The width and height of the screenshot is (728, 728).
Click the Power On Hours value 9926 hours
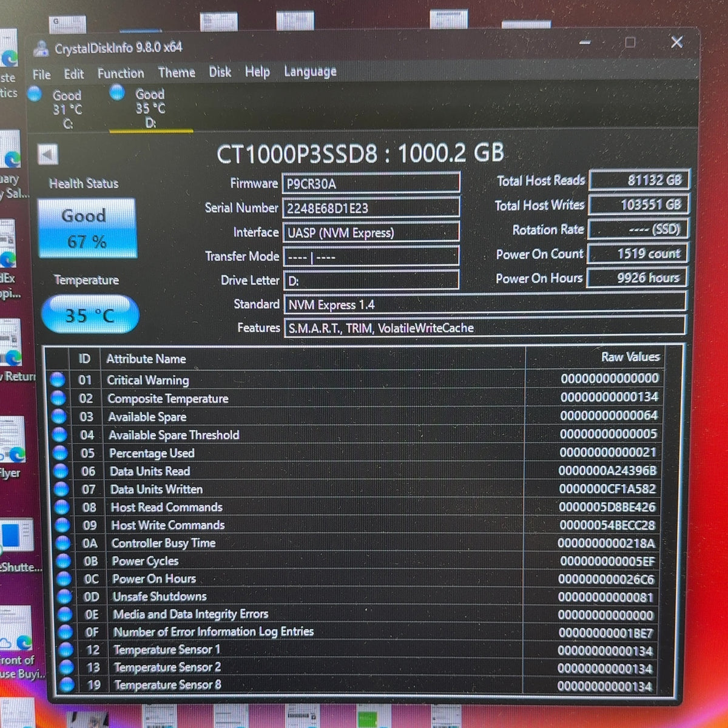tap(637, 278)
